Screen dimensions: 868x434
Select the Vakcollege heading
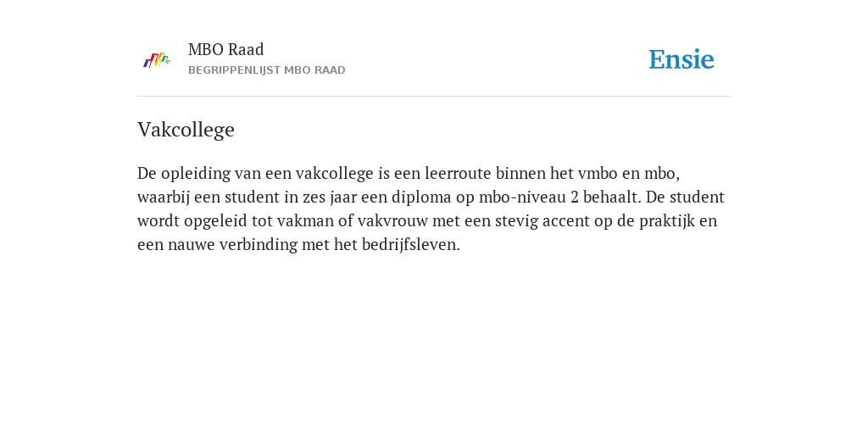click(186, 130)
